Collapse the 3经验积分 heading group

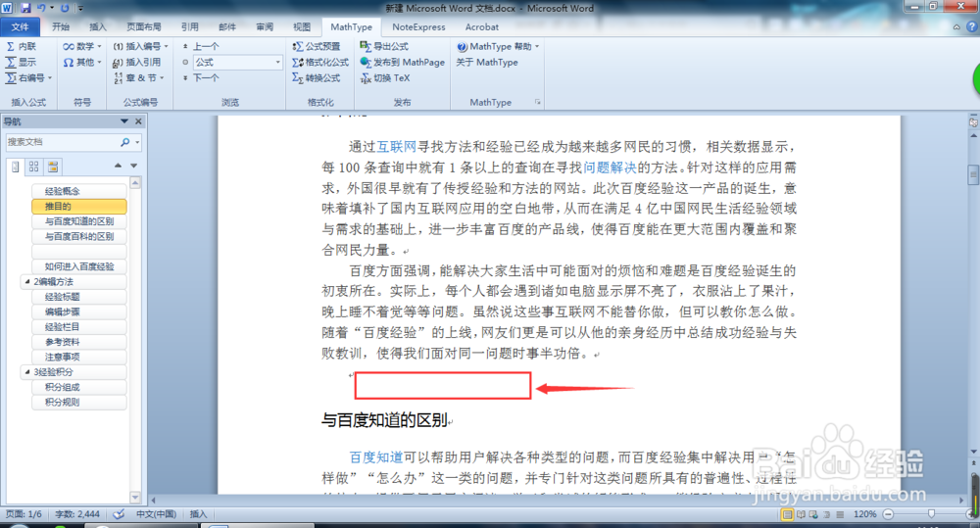coord(26,372)
